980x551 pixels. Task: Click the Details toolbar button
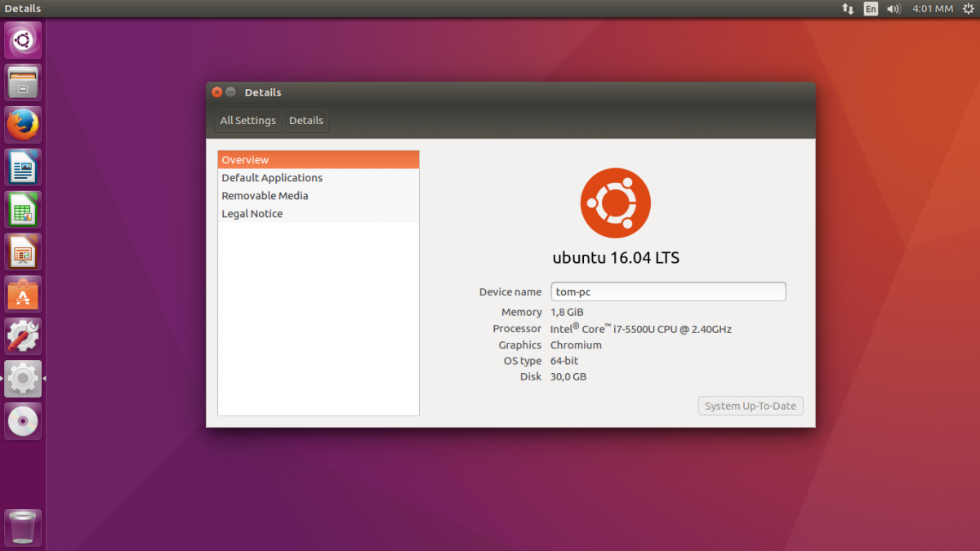pos(306,120)
